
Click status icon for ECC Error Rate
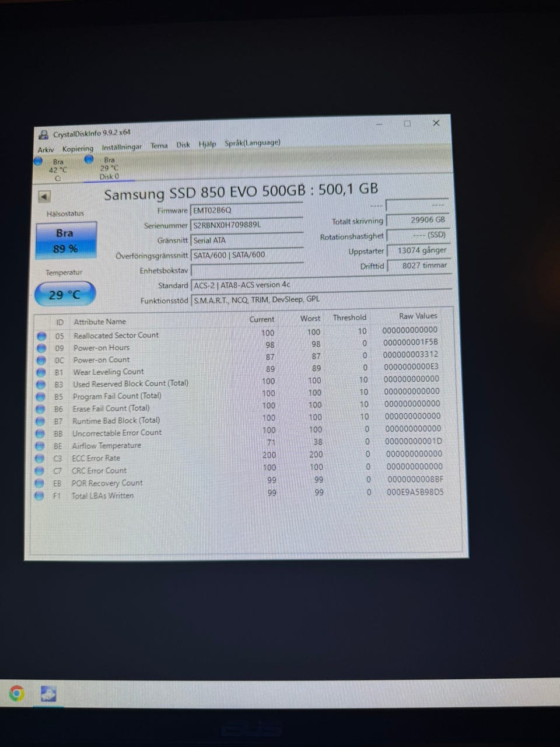40,459
